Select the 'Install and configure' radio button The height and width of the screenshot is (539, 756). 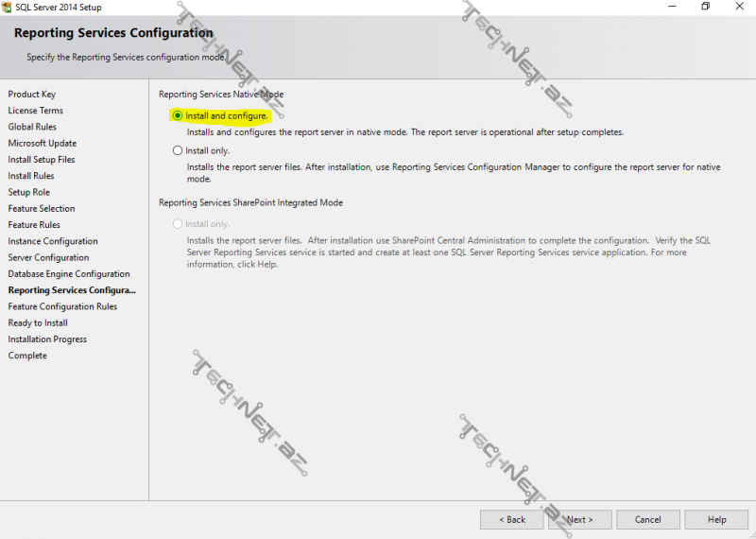178,115
